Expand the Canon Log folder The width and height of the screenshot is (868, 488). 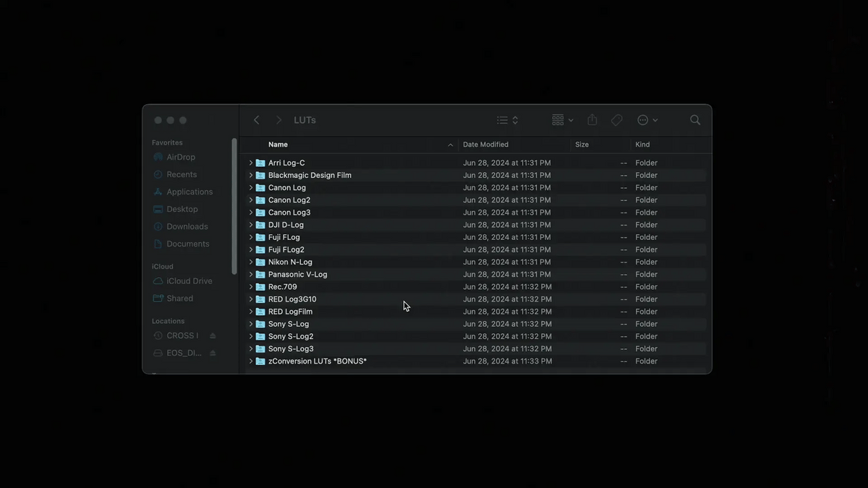pos(251,187)
